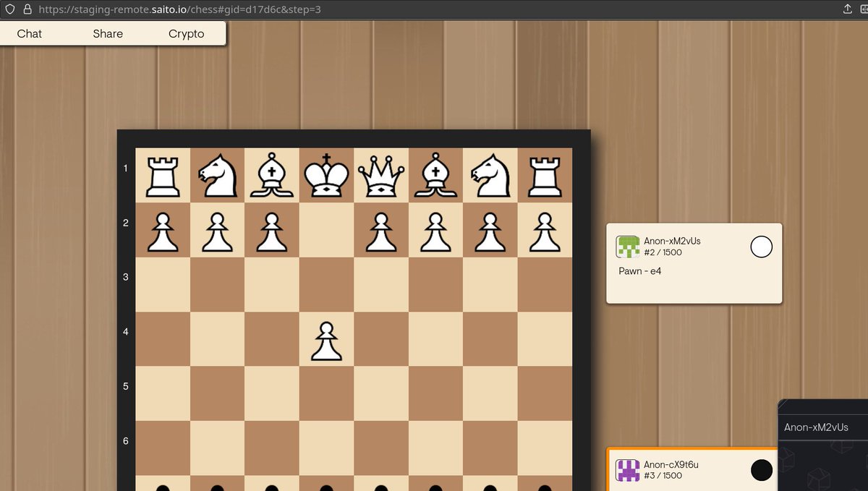
Task: Open the Chat tab
Action: click(x=30, y=33)
